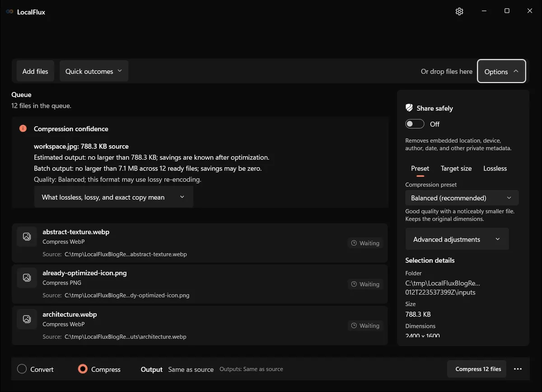Switch to the Preset tab
This screenshot has height=392, width=542.
[x=420, y=168]
